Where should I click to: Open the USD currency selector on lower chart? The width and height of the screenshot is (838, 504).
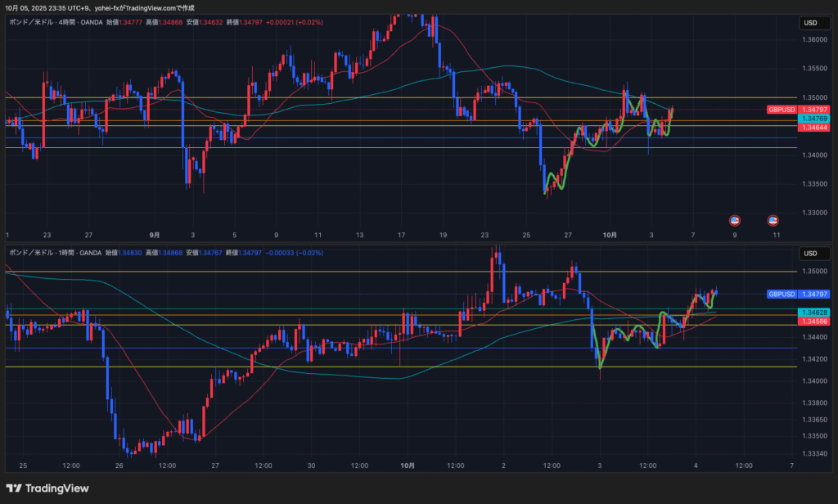click(810, 253)
